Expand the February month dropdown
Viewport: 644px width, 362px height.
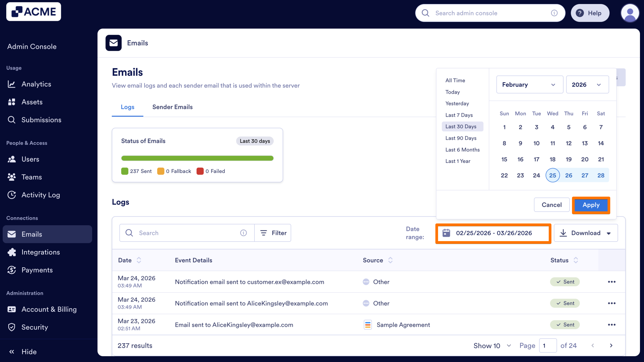529,84
